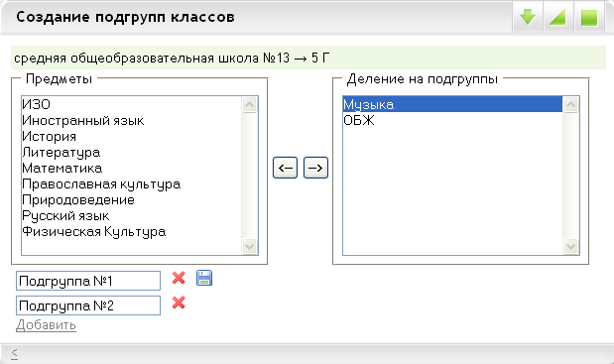The width and height of the screenshot is (614, 364).
Task: Click the green square header icon
Action: coord(589,17)
